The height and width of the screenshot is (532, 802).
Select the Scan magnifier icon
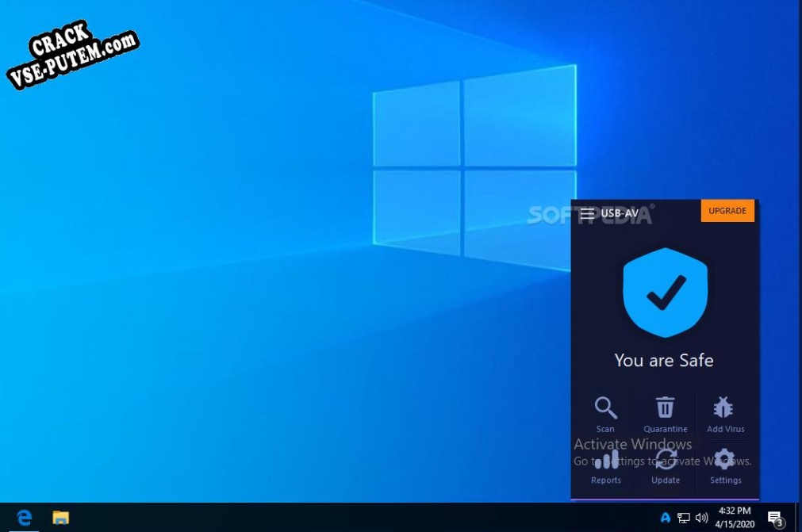point(605,408)
